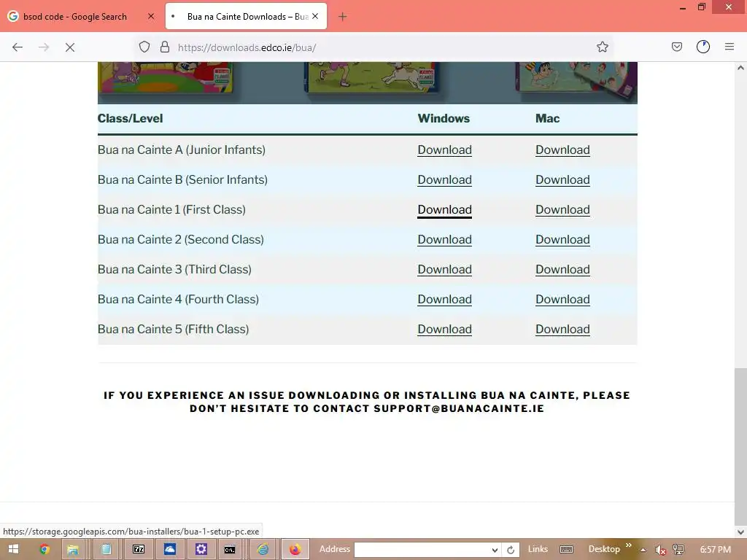This screenshot has width=747, height=560.
Task: Download First Class Mac installer
Action: click(562, 210)
